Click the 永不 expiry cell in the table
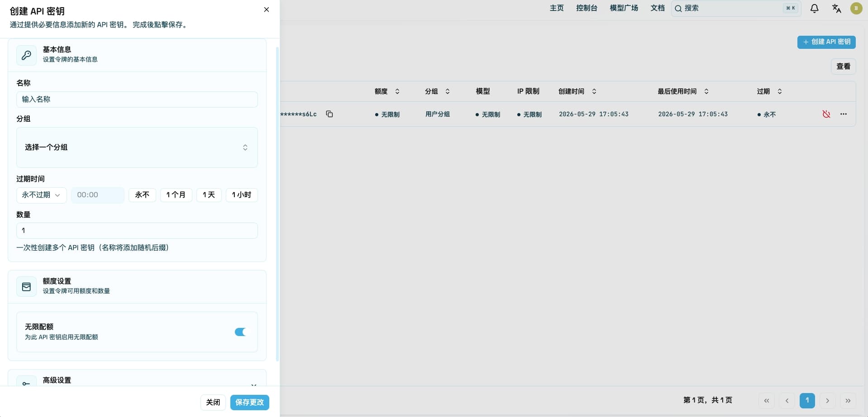Image resolution: width=868 pixels, height=417 pixels. coord(767,114)
